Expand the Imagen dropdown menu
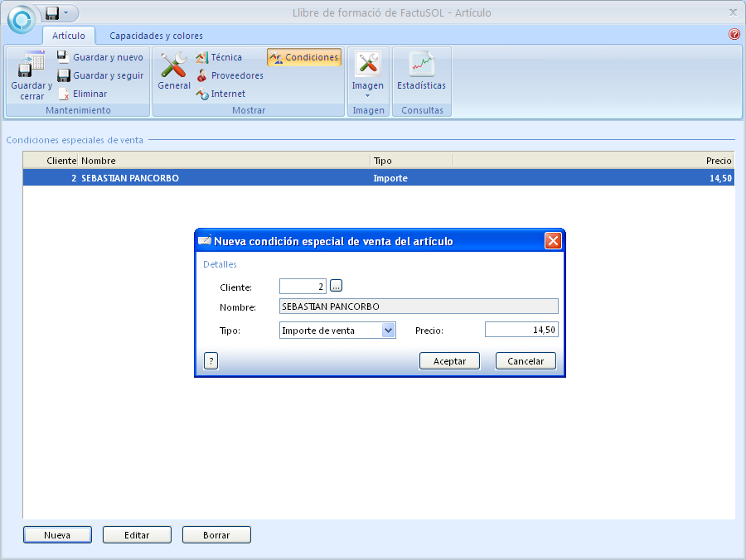 coord(367,94)
